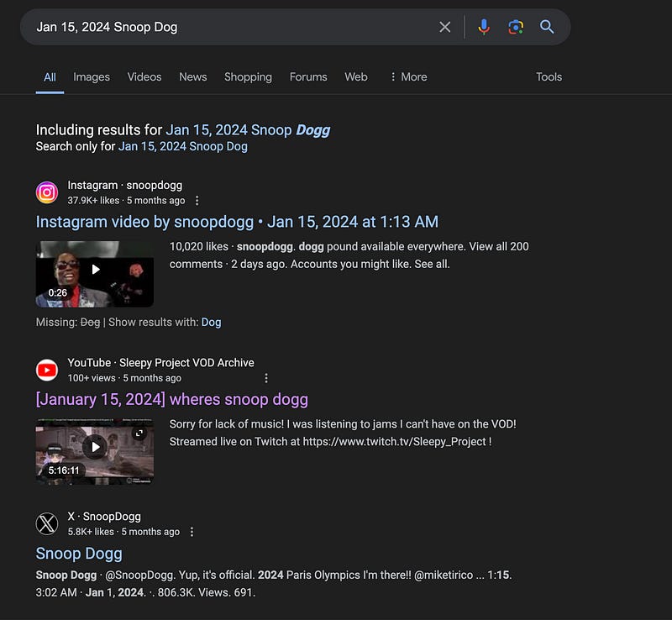The image size is (672, 620).
Task: Switch to the Videos tab
Action: (x=144, y=77)
